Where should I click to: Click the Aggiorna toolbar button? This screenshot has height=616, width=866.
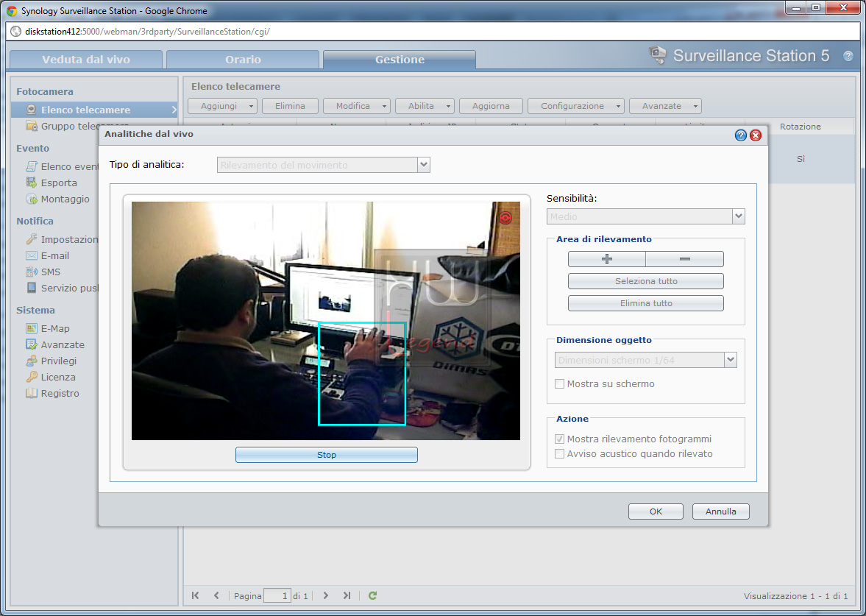click(491, 106)
